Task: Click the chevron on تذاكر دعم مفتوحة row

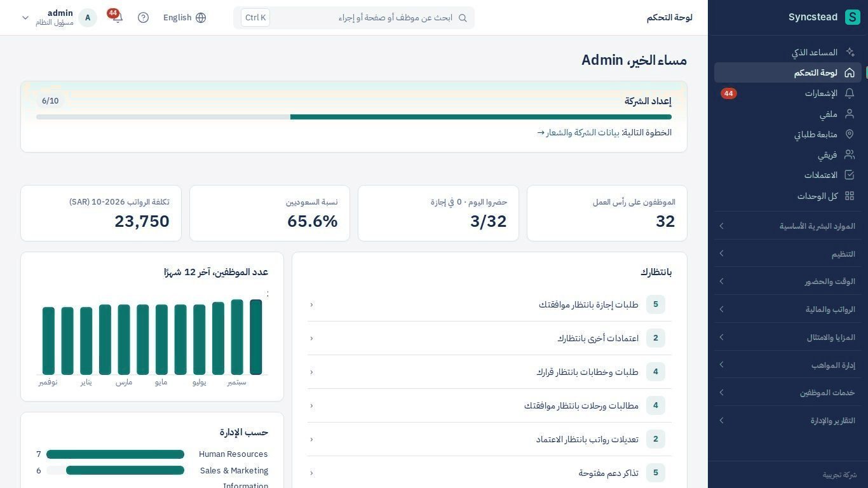Action: coord(311,473)
